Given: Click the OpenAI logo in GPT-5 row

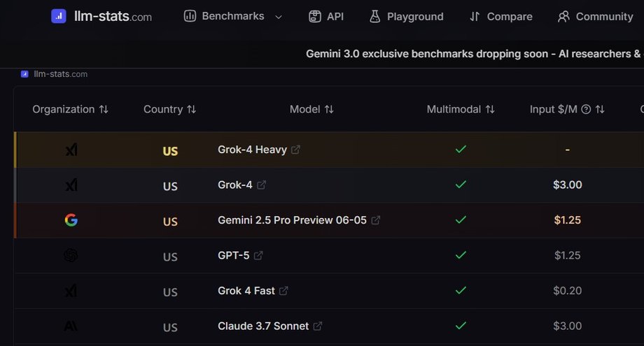Looking at the screenshot, I should pyautogui.click(x=71, y=256).
